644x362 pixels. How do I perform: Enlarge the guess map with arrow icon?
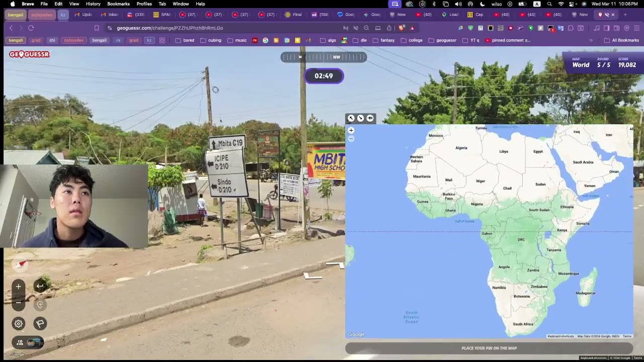(351, 118)
